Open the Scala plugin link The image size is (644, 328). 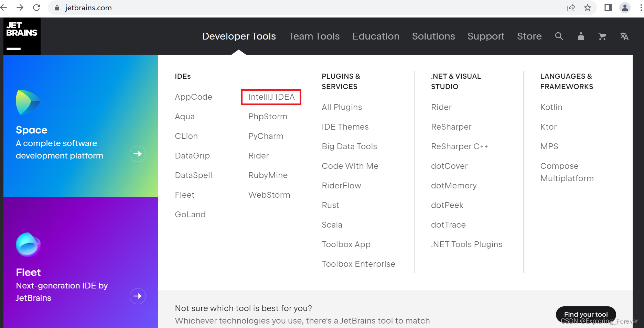point(332,225)
